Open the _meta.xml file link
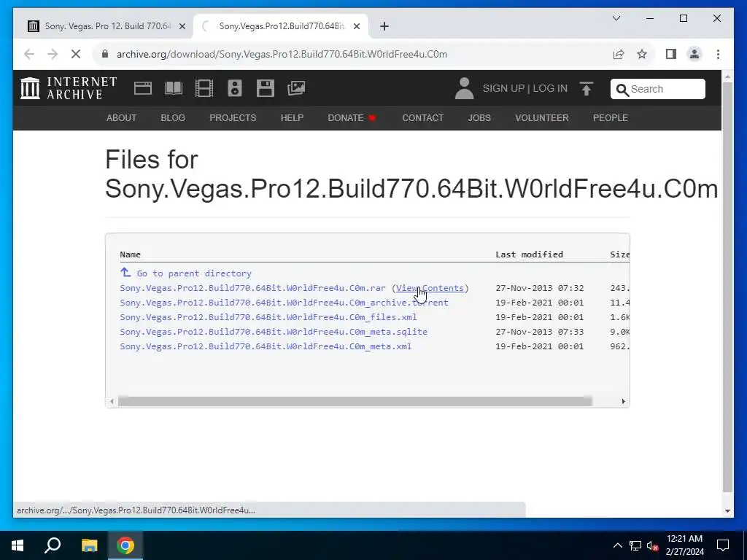This screenshot has width=747, height=560. coord(266,346)
